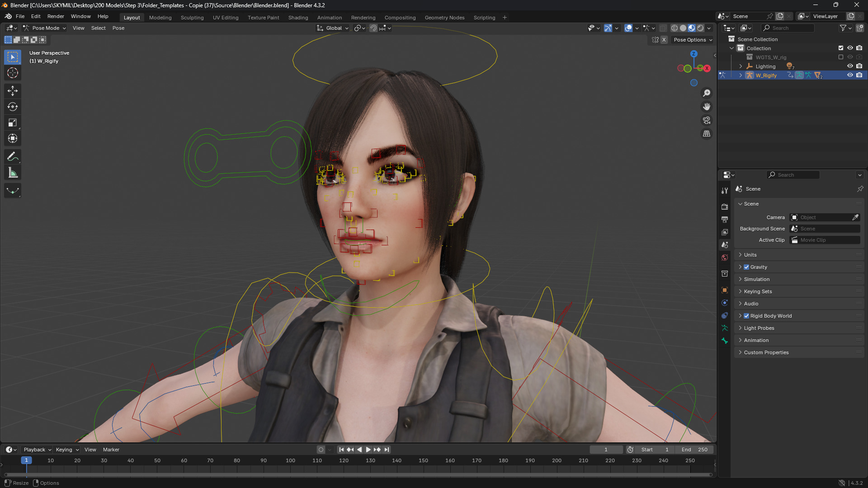
Task: Open the Armature data properties tab
Action: pos(725,328)
